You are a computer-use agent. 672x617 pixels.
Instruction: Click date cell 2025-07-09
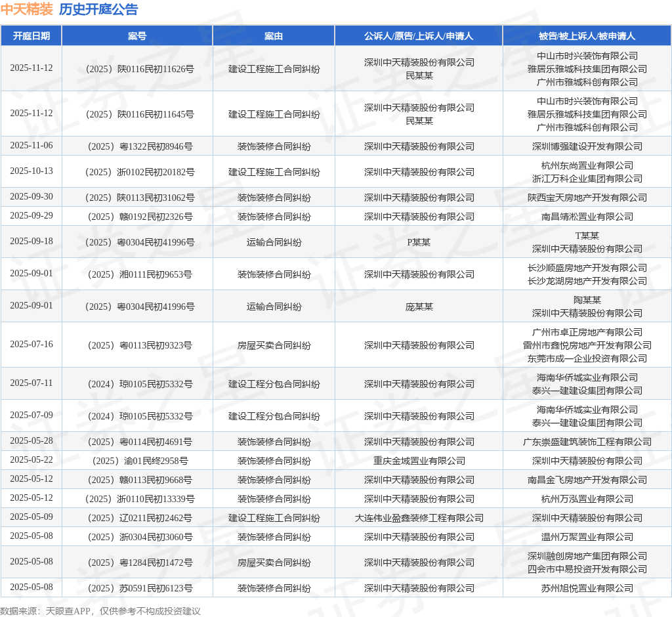point(31,415)
